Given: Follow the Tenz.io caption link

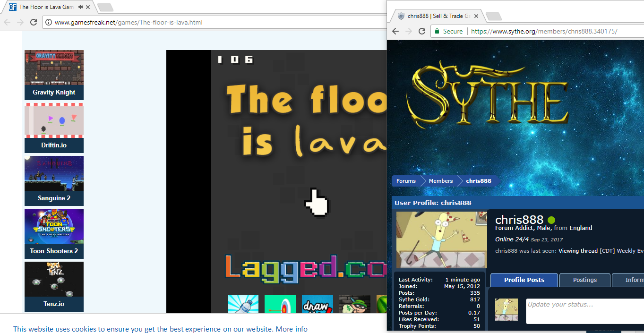Looking at the screenshot, I should pyautogui.click(x=54, y=304).
